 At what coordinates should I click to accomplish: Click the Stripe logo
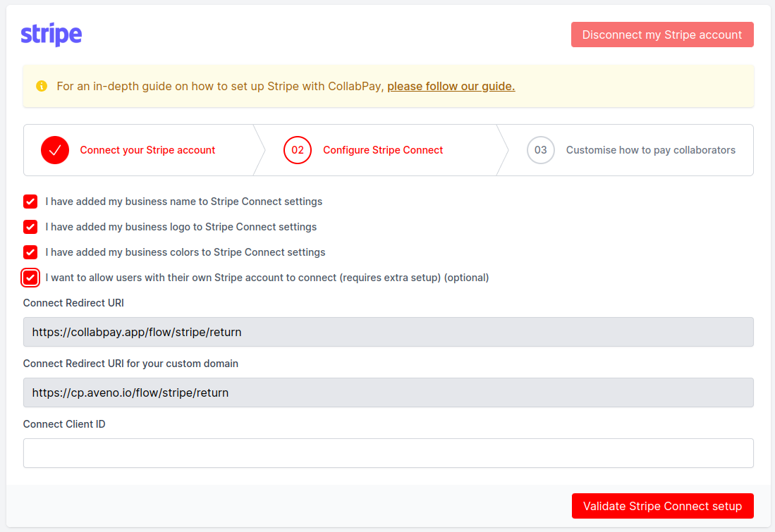click(x=50, y=33)
